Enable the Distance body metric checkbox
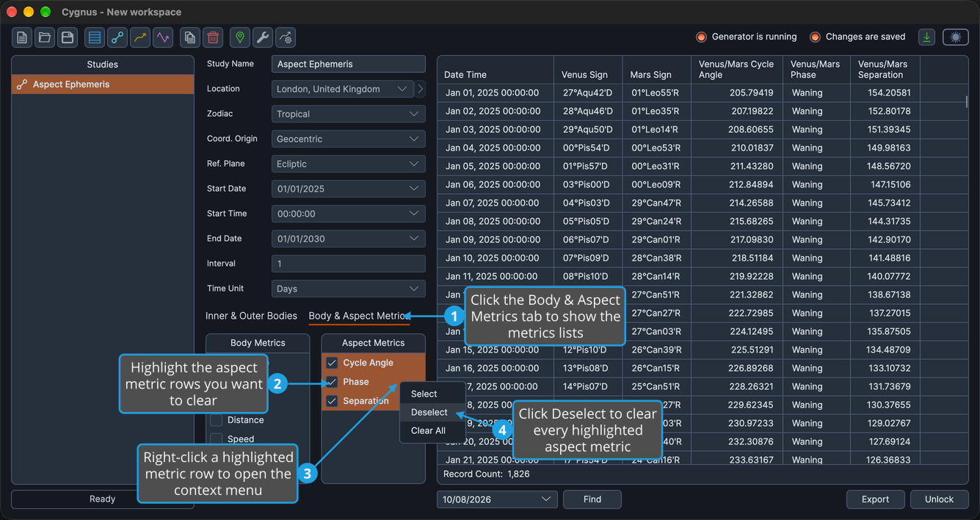The image size is (980, 520). [x=217, y=420]
